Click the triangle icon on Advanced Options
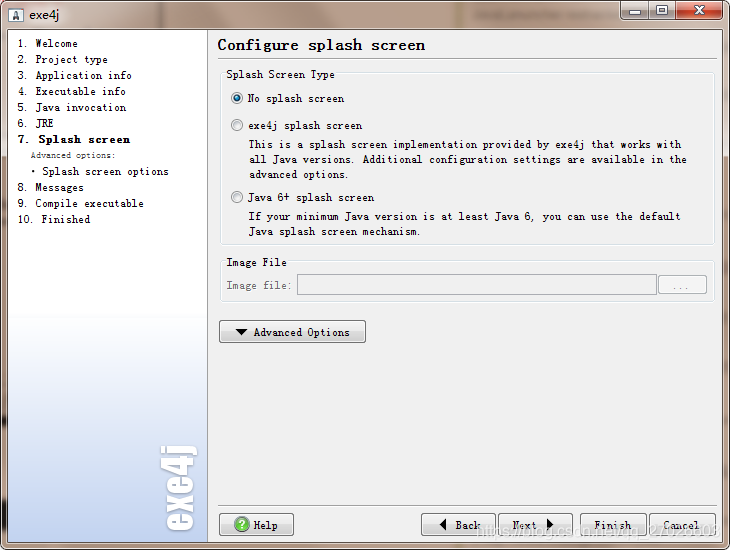The height and width of the screenshot is (550, 730). (241, 332)
